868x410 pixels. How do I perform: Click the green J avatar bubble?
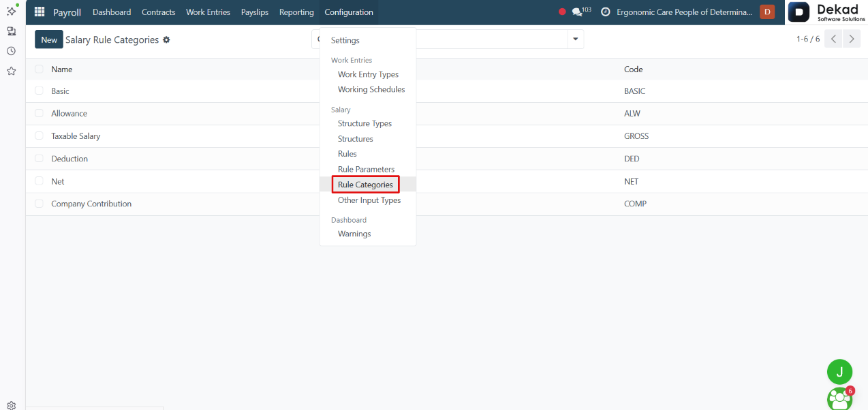tap(839, 372)
